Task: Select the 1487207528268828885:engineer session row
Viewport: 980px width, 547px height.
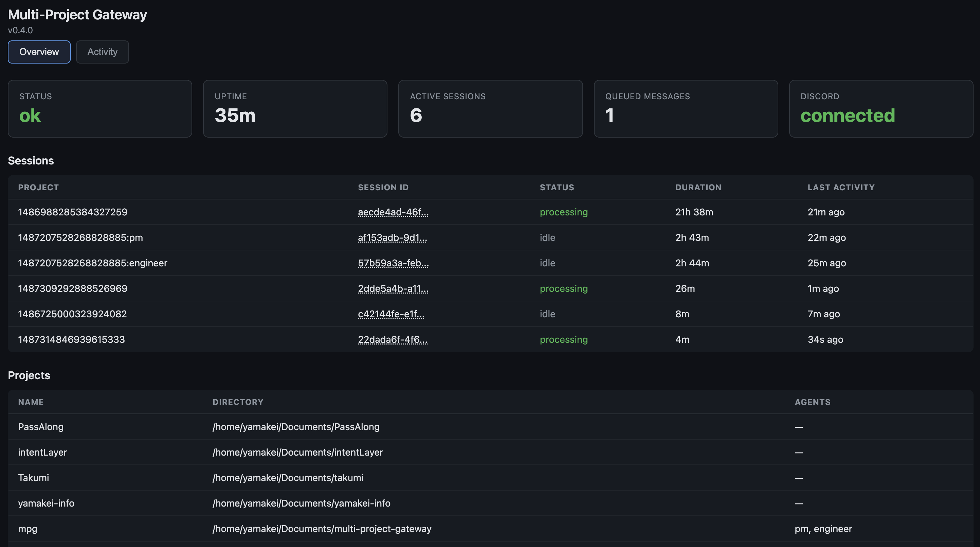Action: click(92, 263)
